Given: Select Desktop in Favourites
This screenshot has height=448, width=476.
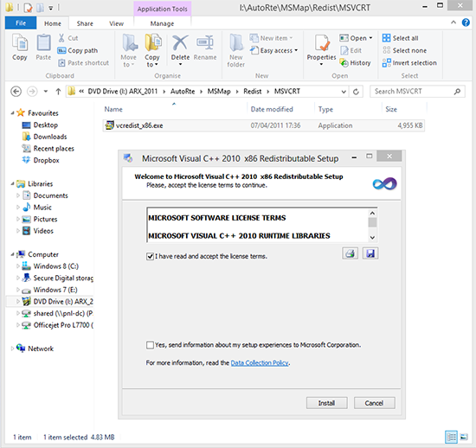Looking at the screenshot, I should tap(46, 125).
